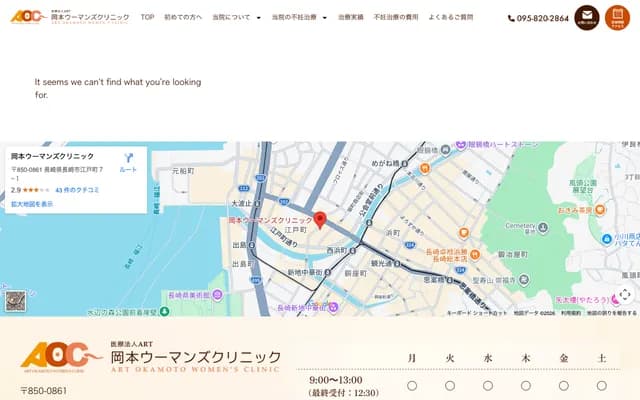Open 43 件のクチコミ reviews link
This screenshot has height=400, width=640.
[77, 190]
